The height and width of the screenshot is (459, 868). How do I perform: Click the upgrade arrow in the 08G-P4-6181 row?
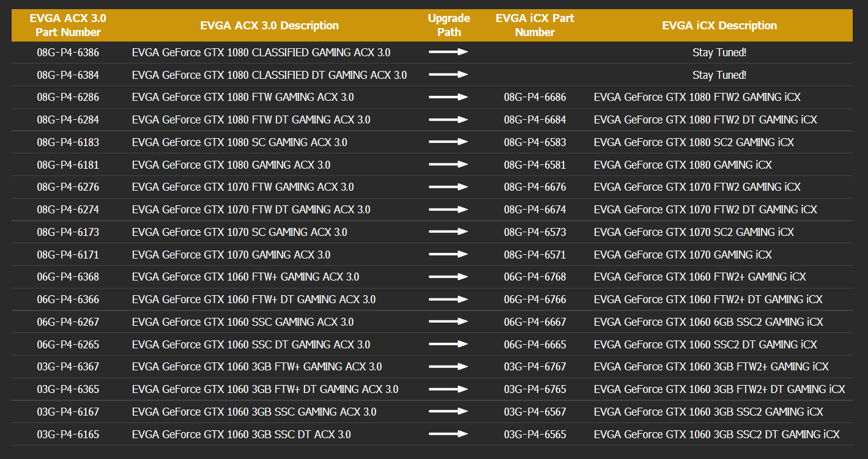448,164
